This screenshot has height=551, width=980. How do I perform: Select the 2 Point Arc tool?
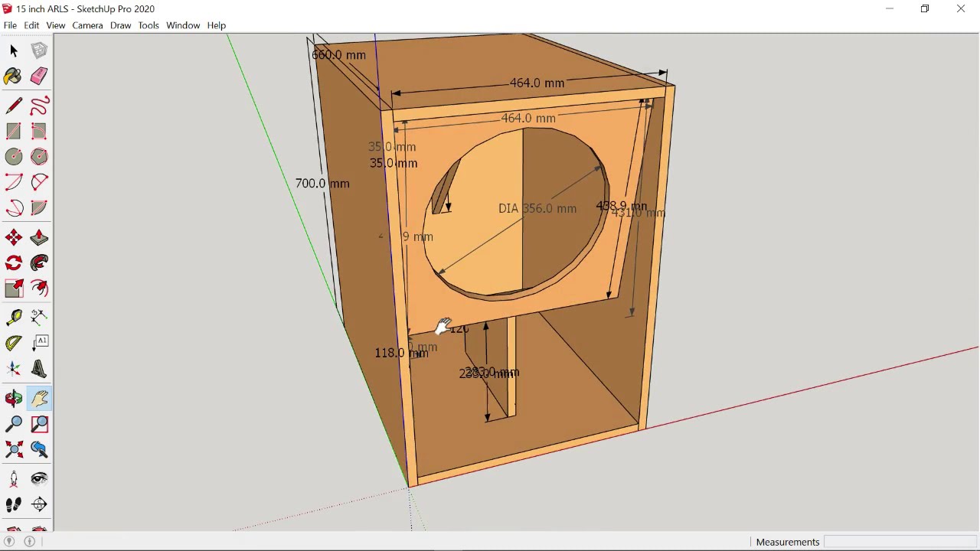pos(39,182)
